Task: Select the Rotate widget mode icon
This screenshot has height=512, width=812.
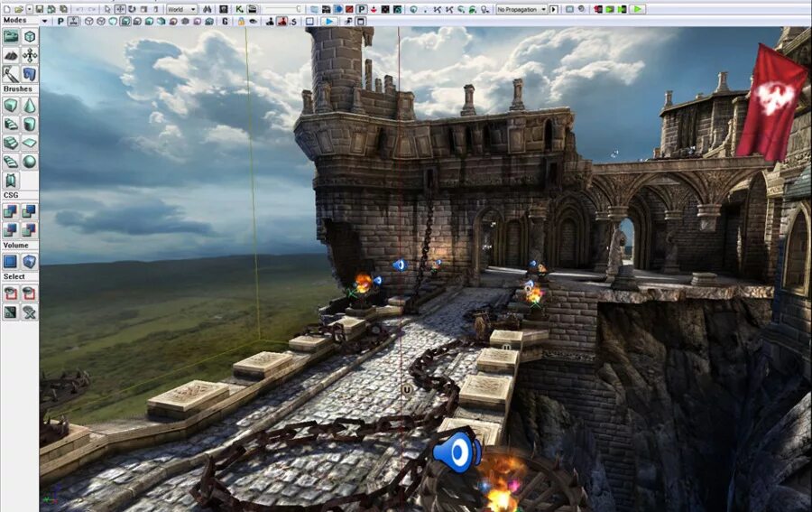Action: point(132,9)
